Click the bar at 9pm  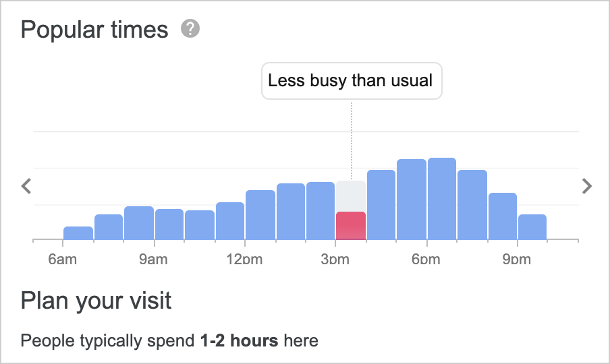(x=532, y=227)
